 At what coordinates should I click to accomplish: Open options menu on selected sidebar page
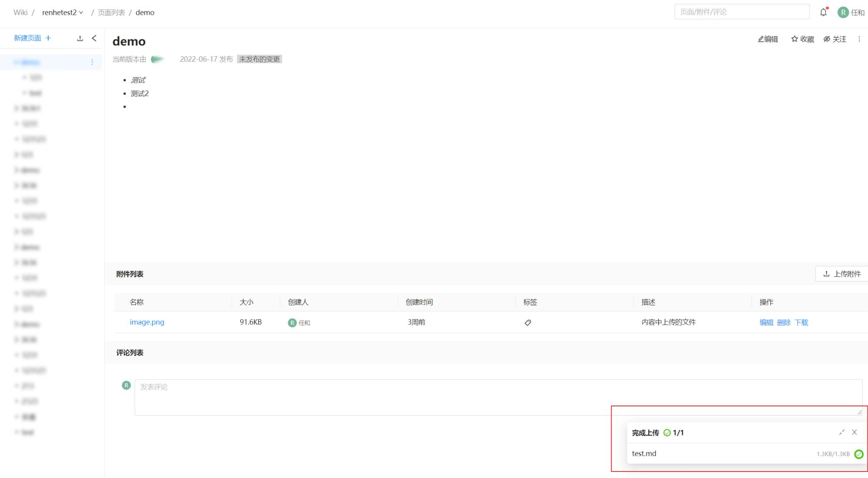(x=92, y=62)
